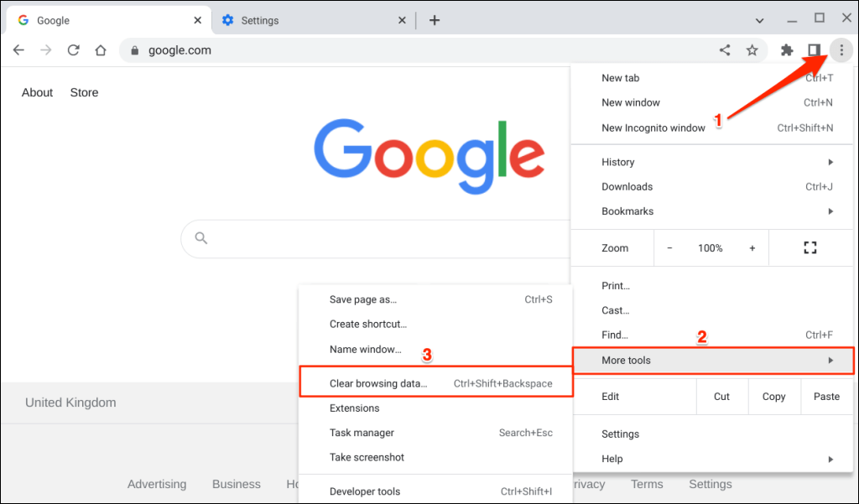Screen dimensions: 859x504
Task: Increase zoom with the plus control
Action: click(752, 247)
